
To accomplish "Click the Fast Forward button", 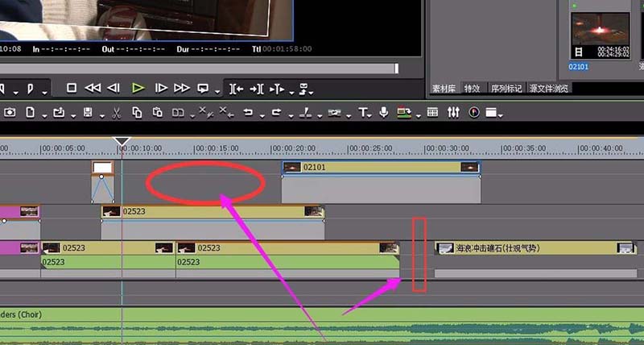I will coord(182,88).
